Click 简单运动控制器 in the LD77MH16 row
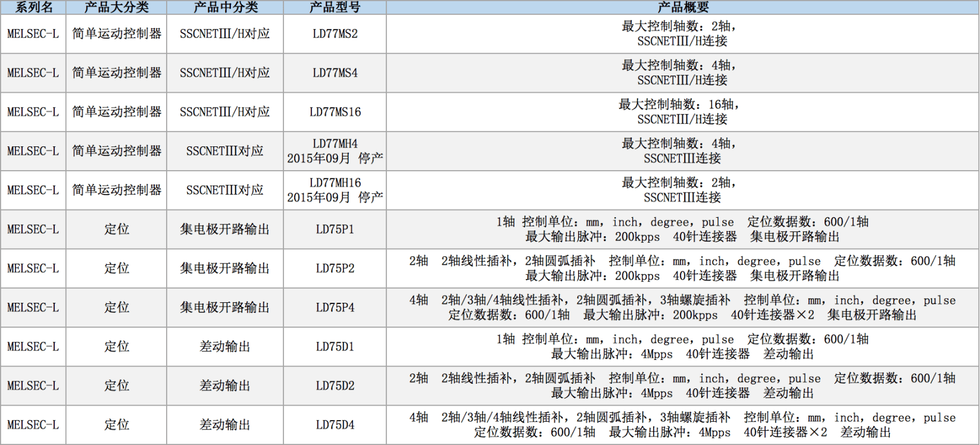The height and width of the screenshot is (445, 980). pyautogui.click(x=116, y=190)
